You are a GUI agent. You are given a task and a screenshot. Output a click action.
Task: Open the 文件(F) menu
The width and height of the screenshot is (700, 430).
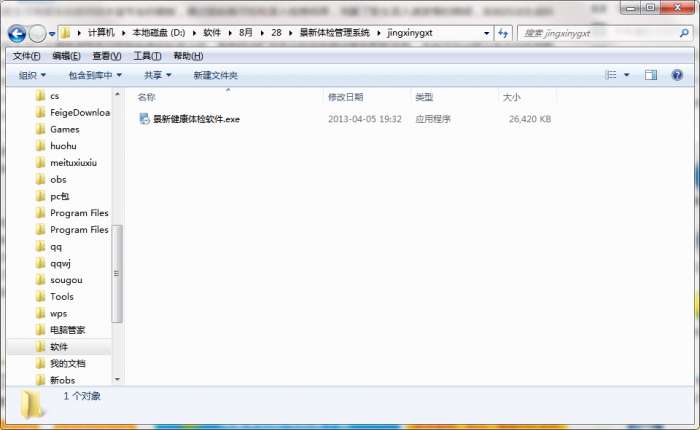[26, 56]
